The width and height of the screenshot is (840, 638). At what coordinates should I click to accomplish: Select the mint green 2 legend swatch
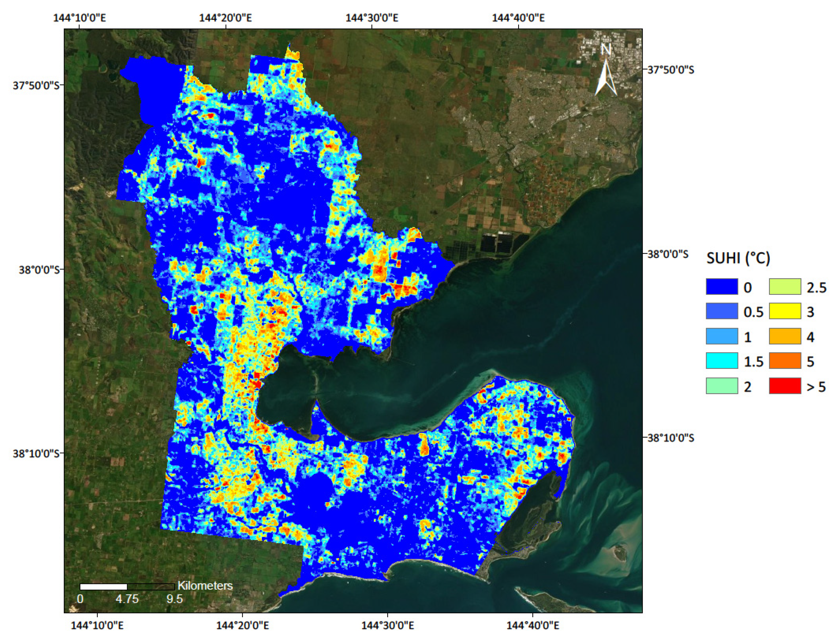tap(722, 386)
